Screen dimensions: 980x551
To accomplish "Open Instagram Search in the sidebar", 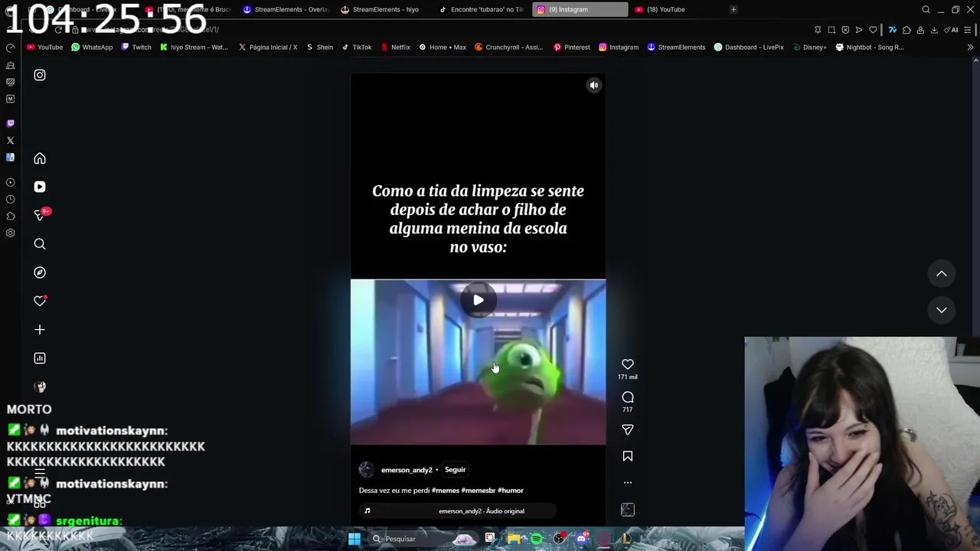I will pos(40,244).
